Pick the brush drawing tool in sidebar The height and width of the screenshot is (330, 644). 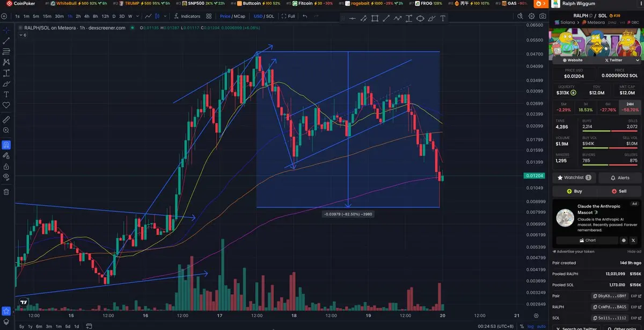click(6, 84)
